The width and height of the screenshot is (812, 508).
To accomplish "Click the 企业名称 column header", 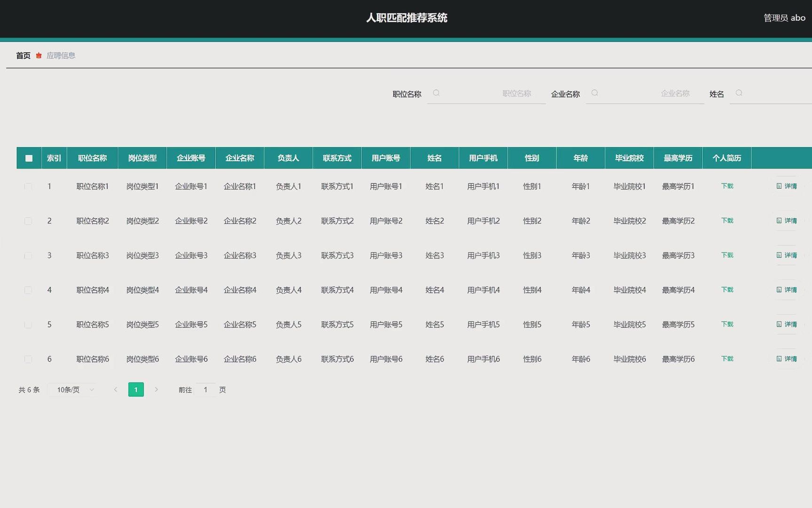I will coord(240,158).
